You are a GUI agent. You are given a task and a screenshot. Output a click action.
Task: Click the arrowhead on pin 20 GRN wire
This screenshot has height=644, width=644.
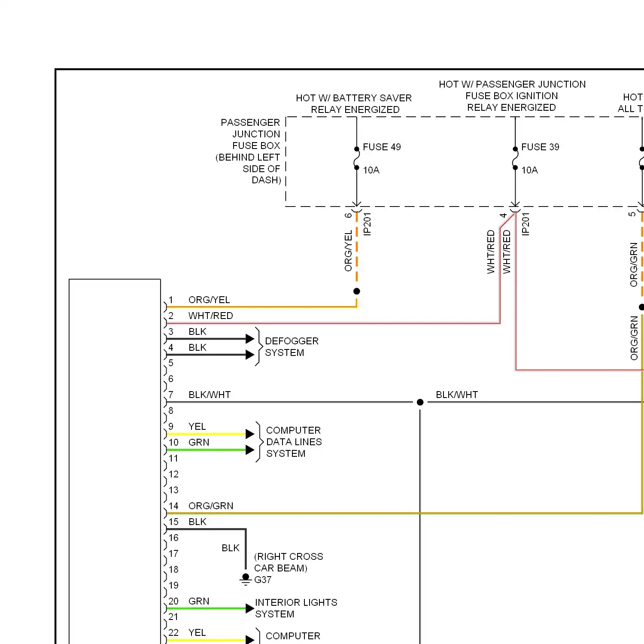[x=250, y=608]
